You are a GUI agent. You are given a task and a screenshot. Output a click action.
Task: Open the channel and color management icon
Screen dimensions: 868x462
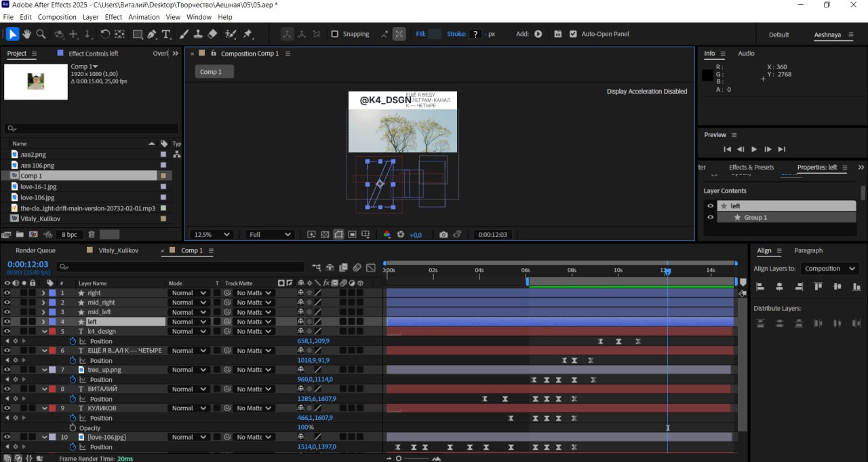pos(387,235)
